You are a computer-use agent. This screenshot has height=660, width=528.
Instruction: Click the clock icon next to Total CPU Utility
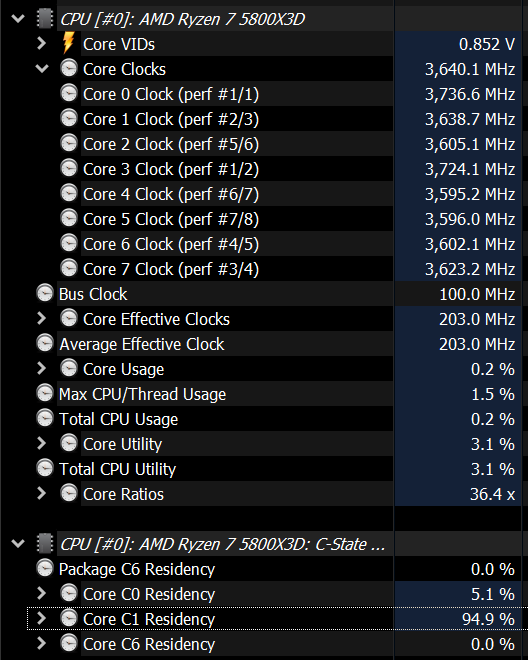pos(45,468)
